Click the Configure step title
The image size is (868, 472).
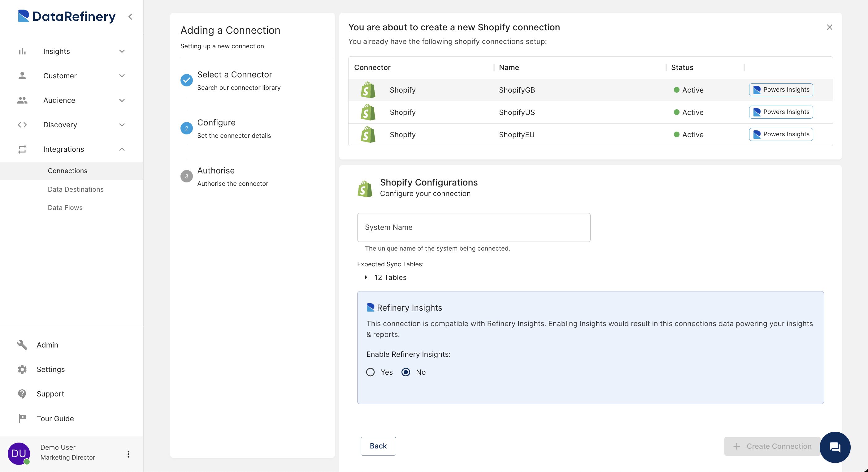pos(216,123)
